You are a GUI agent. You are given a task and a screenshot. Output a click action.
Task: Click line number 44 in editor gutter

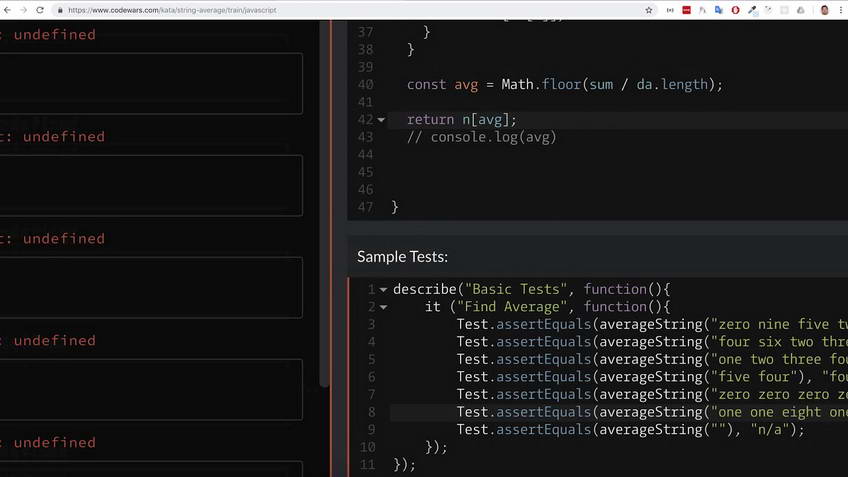tap(365, 155)
